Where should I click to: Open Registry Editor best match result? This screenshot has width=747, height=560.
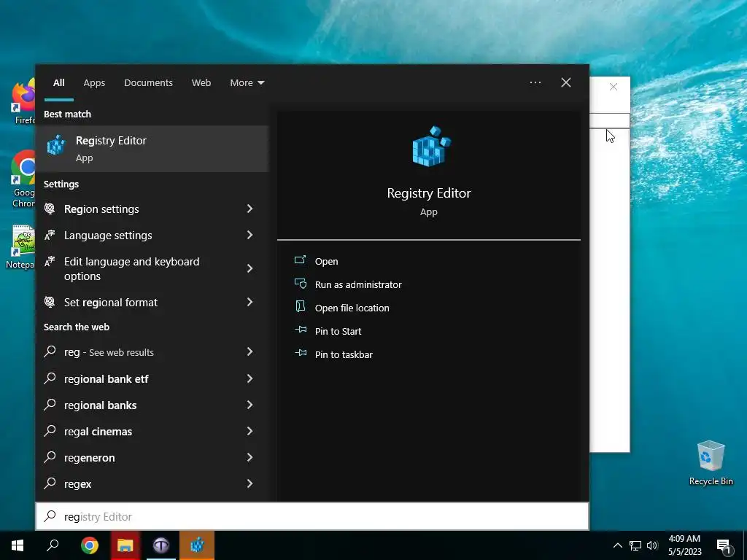click(152, 149)
